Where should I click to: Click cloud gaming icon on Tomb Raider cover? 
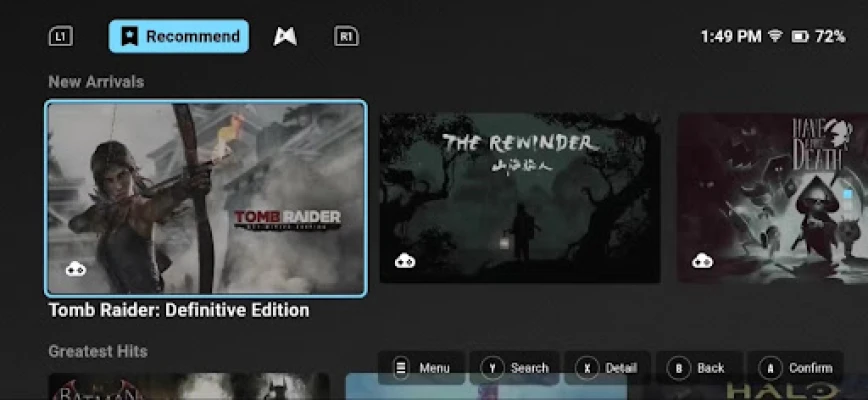pyautogui.click(x=76, y=269)
